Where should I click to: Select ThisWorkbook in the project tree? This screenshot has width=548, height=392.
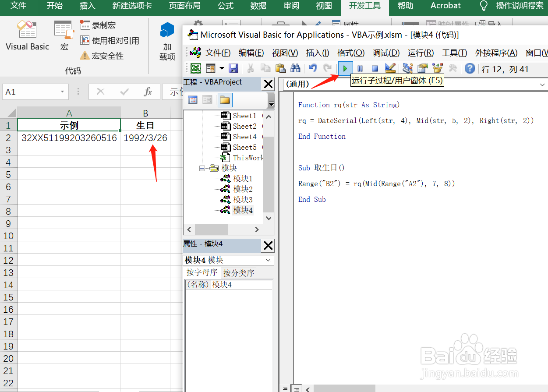pos(247,158)
